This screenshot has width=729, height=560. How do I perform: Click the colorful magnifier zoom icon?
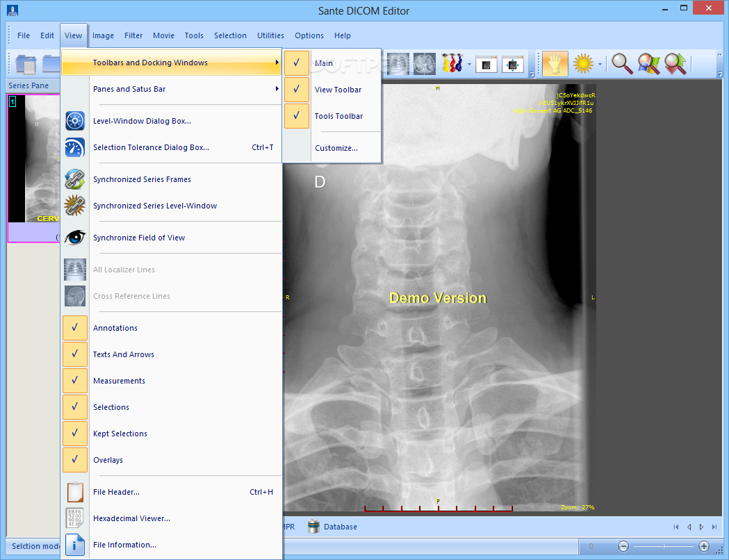[648, 64]
